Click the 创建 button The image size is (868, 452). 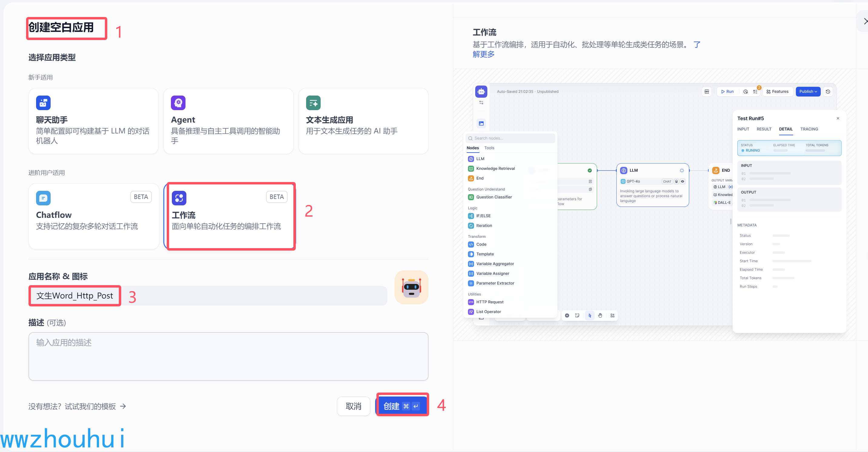(x=401, y=406)
